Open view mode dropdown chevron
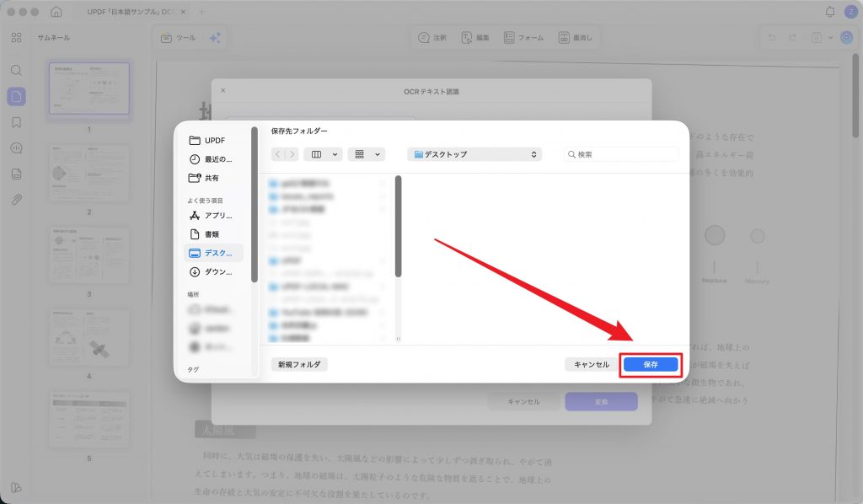The height and width of the screenshot is (504, 863). 335,154
